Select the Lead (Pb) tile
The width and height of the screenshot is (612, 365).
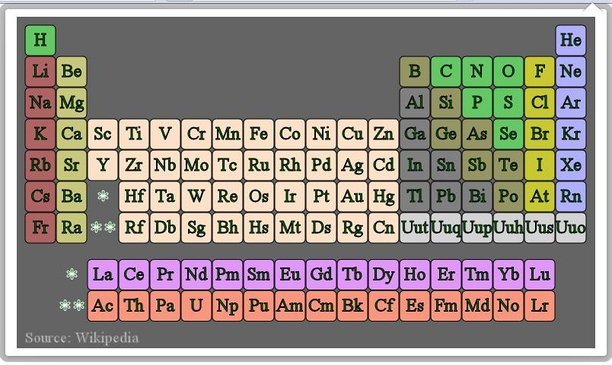[446, 196]
